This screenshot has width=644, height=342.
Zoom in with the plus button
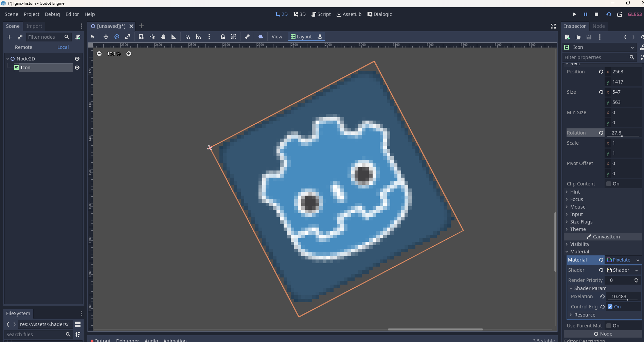tap(129, 54)
